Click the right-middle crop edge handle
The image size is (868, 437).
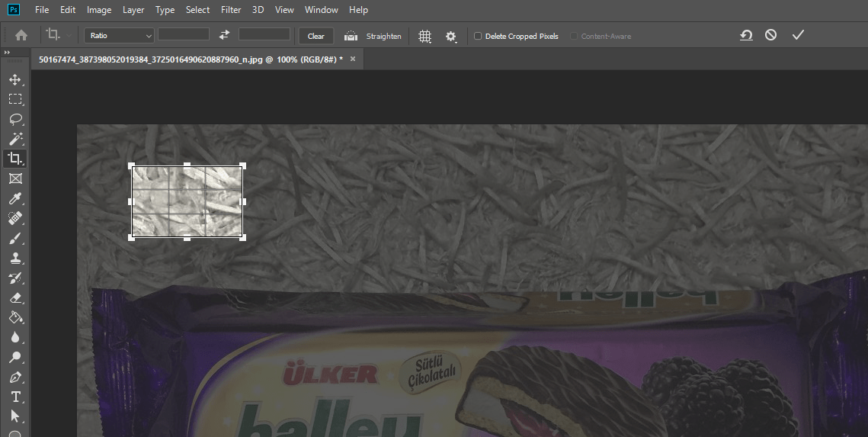click(x=243, y=201)
